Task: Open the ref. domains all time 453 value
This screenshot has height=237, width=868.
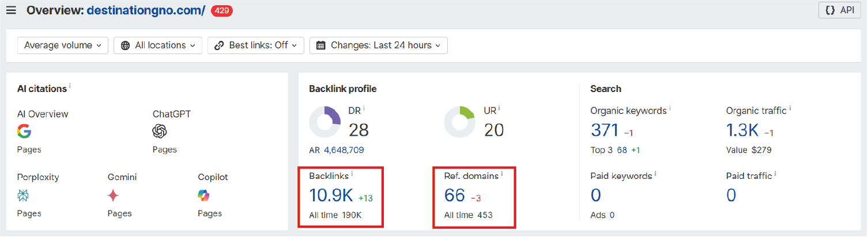Action: pos(484,215)
